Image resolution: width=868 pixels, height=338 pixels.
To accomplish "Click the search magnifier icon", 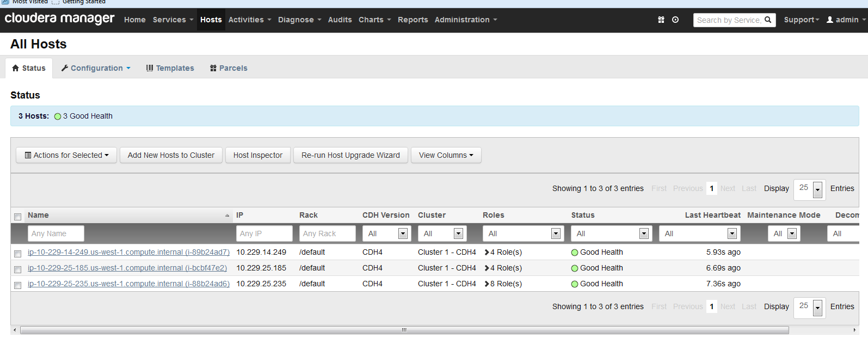I will coord(768,20).
